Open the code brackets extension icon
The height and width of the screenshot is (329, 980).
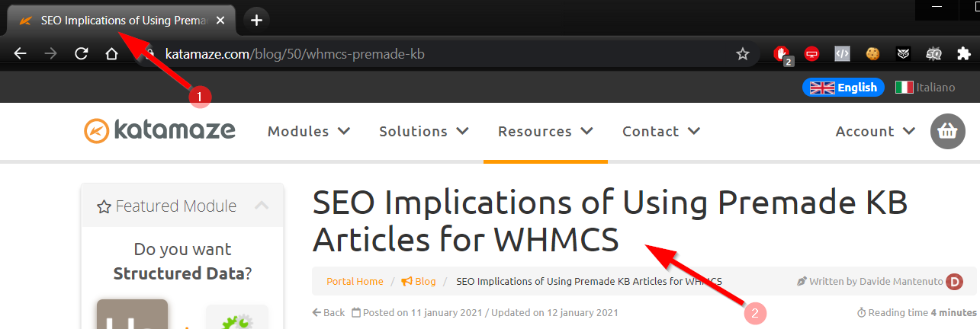point(843,54)
